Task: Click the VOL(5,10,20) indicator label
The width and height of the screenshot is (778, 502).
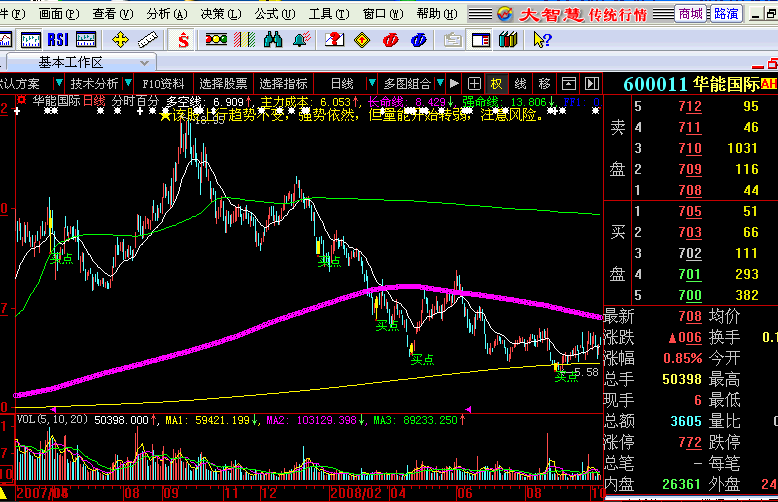Action: (52, 420)
